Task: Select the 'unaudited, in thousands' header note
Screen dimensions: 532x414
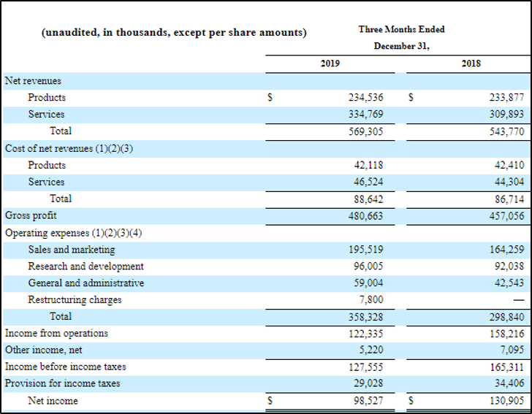Action: (174, 33)
